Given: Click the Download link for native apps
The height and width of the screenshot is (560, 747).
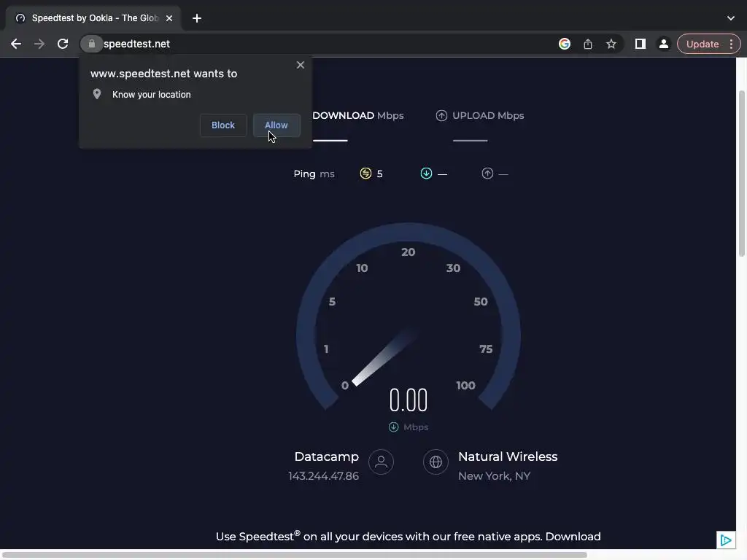Looking at the screenshot, I should pyautogui.click(x=573, y=537).
